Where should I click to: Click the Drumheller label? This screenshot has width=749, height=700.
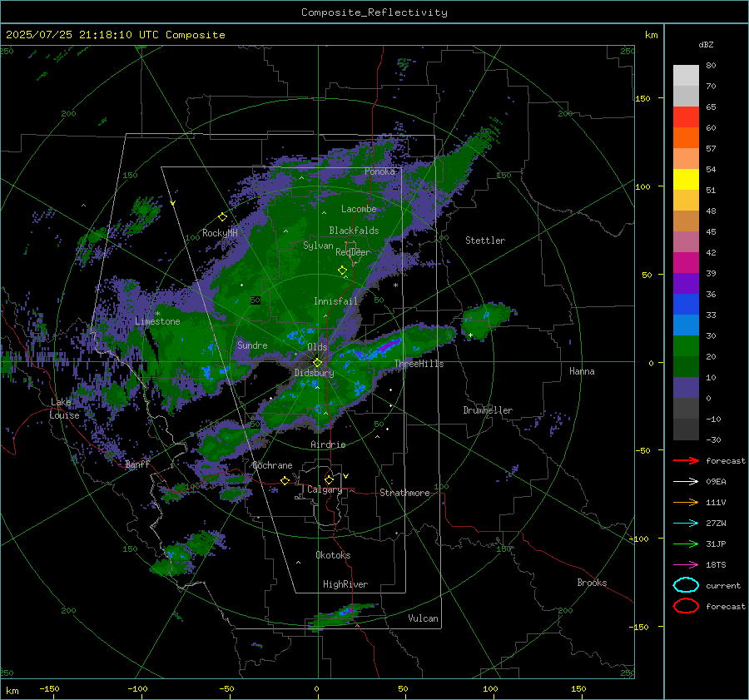coord(488,410)
